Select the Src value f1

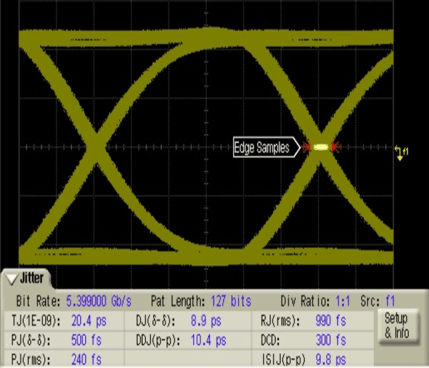(x=390, y=301)
